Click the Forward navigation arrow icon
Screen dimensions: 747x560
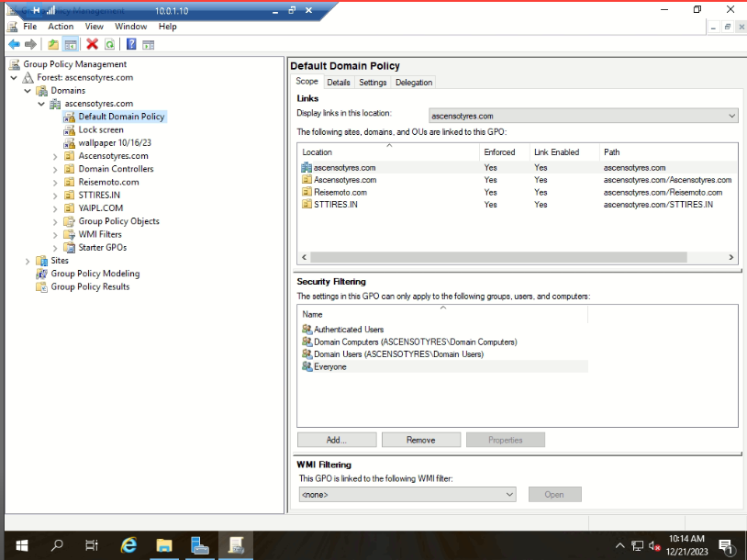(x=29, y=43)
